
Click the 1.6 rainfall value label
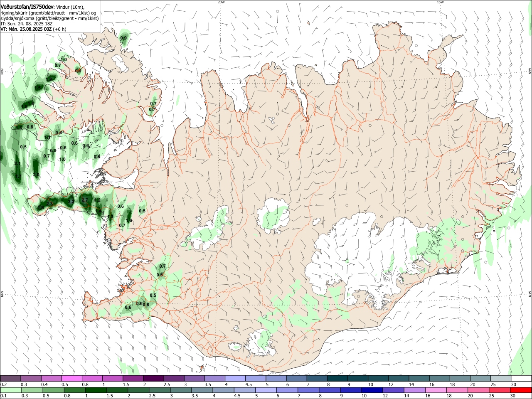tap(129, 220)
